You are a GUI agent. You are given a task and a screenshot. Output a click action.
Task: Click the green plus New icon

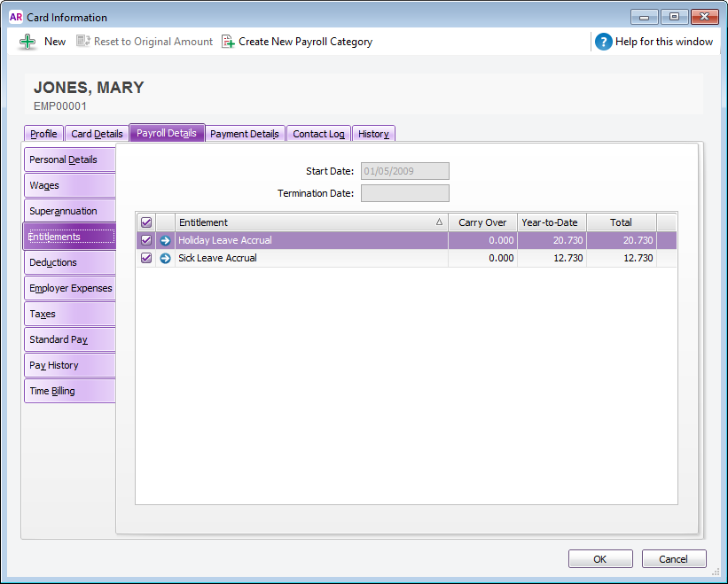click(28, 42)
